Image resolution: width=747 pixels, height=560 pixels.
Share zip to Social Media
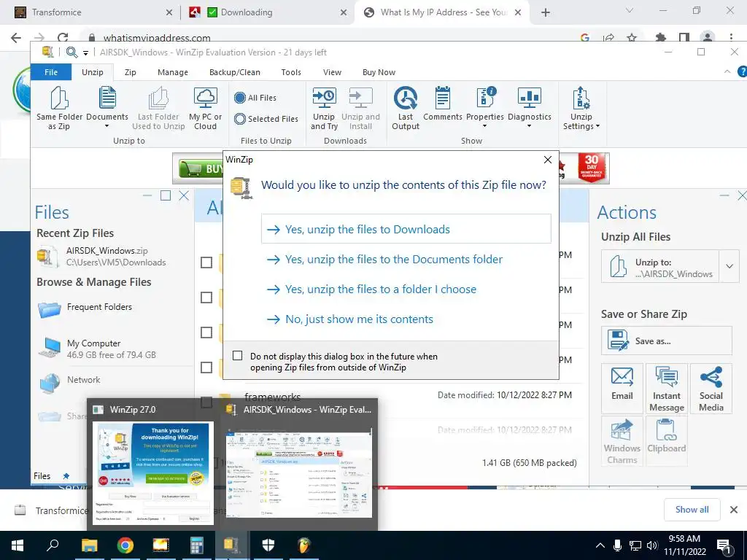coord(711,388)
